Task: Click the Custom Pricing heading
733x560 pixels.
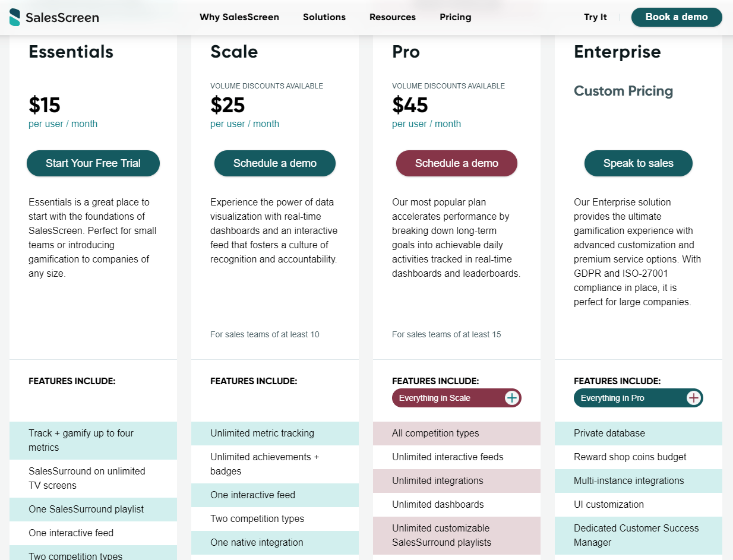Action: click(x=624, y=91)
